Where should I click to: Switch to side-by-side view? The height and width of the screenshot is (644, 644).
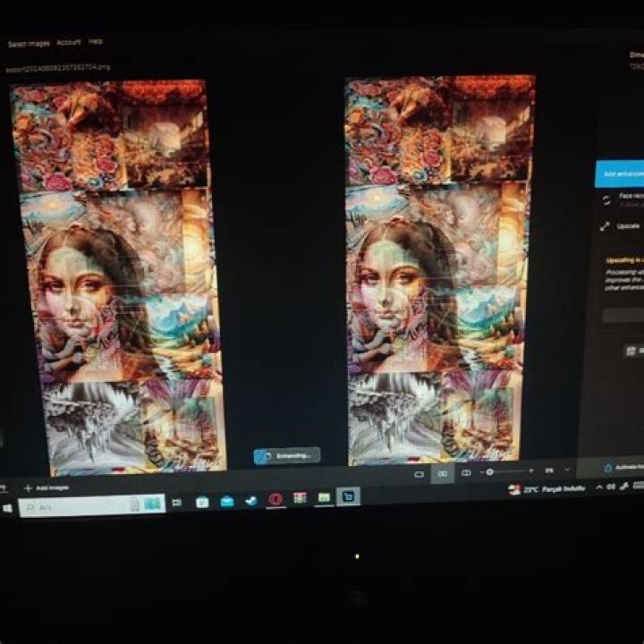click(x=443, y=474)
